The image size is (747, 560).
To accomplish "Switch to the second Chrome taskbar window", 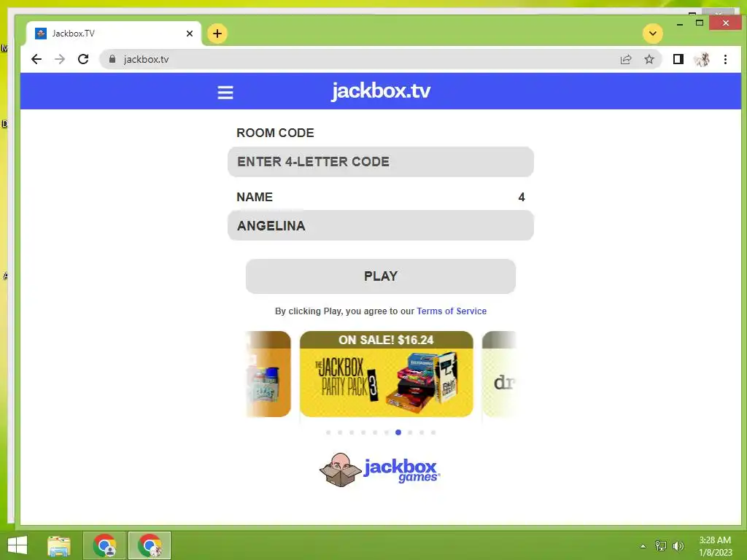I will [150, 545].
